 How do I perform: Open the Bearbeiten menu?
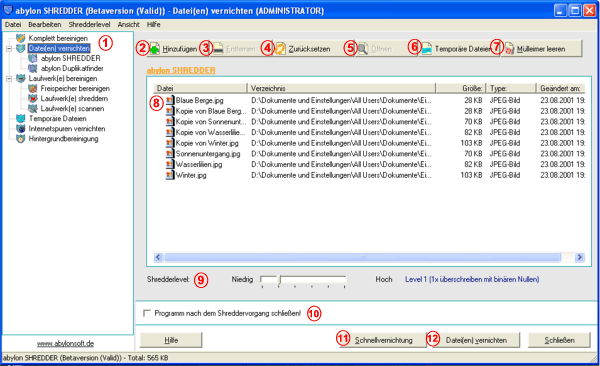coord(44,25)
